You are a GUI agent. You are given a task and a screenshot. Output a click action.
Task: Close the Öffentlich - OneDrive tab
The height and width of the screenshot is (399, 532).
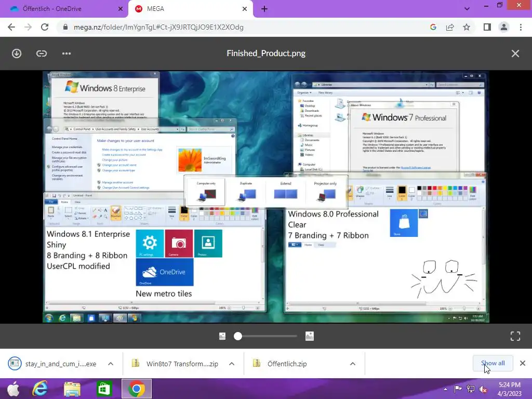coord(120,9)
